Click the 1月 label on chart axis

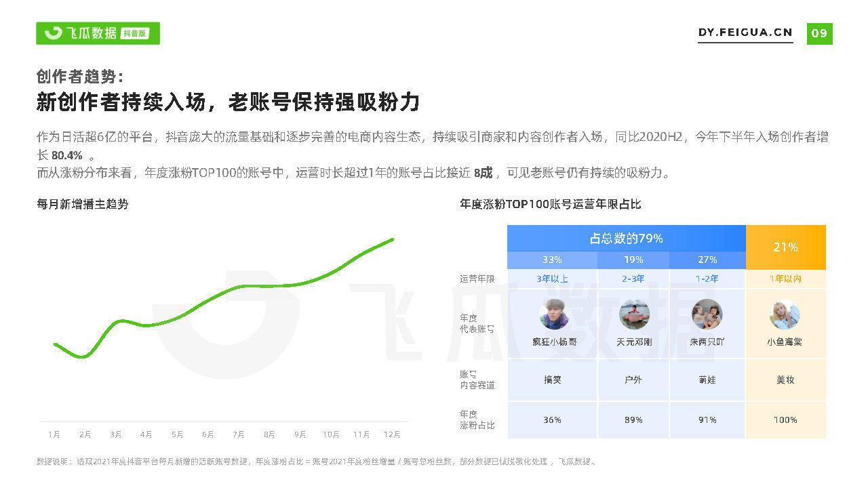click(x=54, y=434)
